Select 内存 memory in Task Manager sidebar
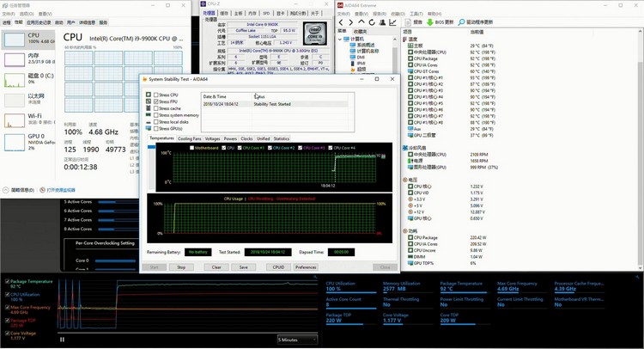The width and height of the screenshot is (644, 349). 28,59
